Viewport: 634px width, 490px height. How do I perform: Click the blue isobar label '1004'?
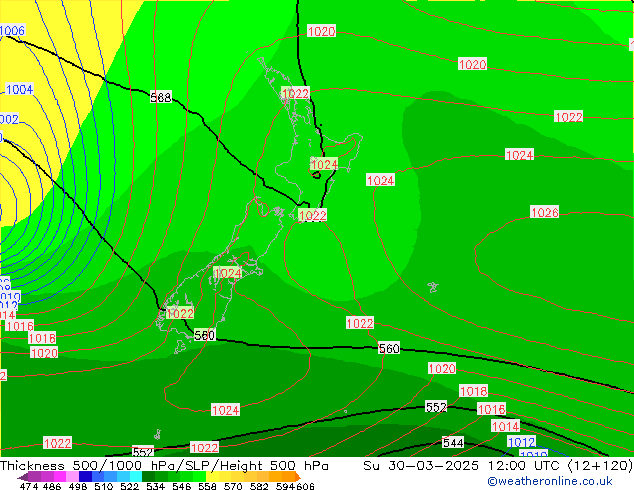(19, 89)
